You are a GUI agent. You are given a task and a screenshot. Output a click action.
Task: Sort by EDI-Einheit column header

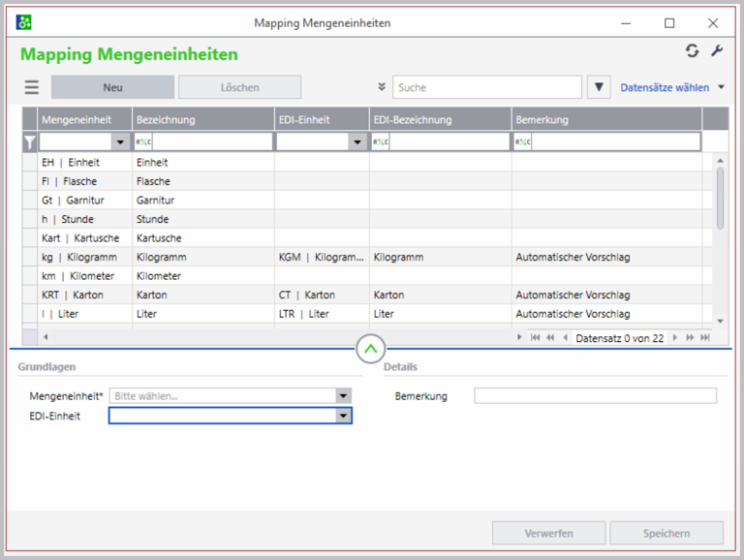(x=322, y=119)
